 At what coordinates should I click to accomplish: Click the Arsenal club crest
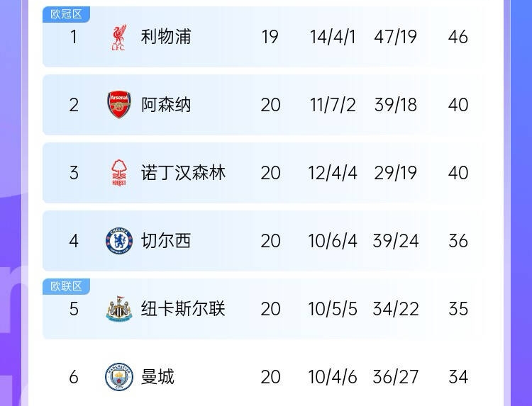(x=119, y=105)
